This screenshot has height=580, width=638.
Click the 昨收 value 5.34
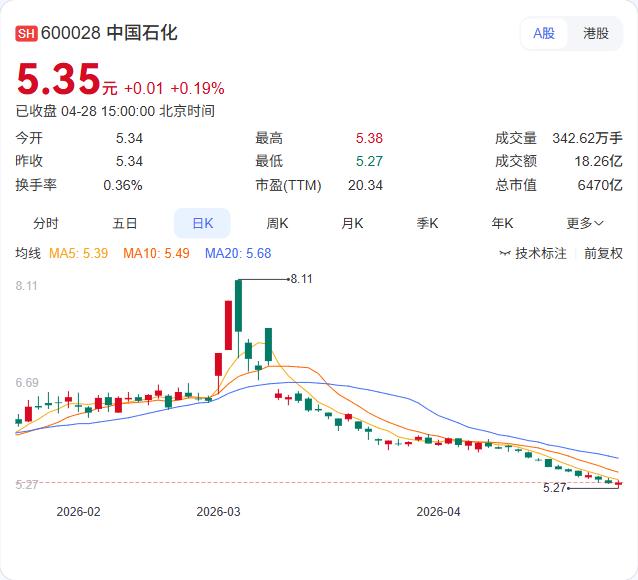click(129, 161)
